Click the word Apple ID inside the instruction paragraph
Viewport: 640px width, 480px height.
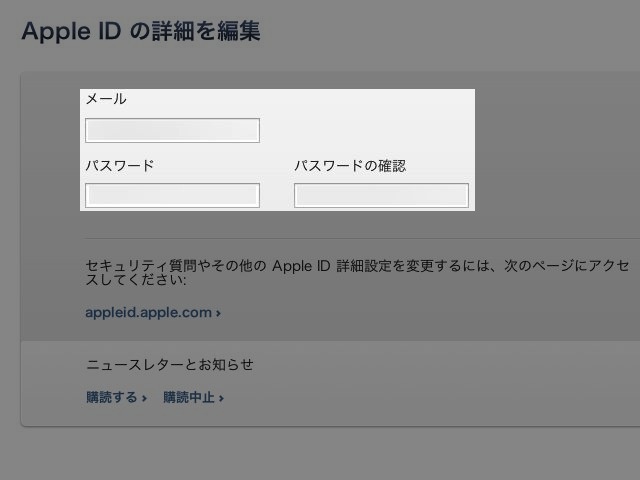301,266
